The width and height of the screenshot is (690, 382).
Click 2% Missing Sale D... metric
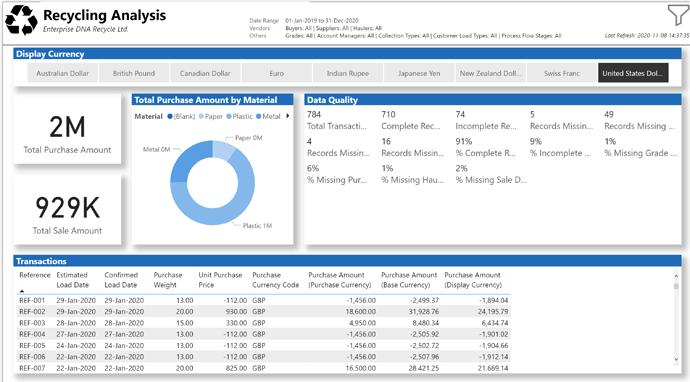461,169
